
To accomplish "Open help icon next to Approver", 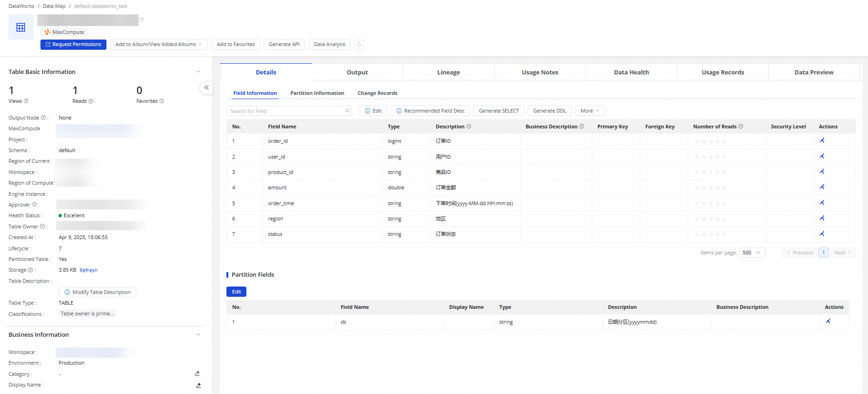I will (x=34, y=205).
